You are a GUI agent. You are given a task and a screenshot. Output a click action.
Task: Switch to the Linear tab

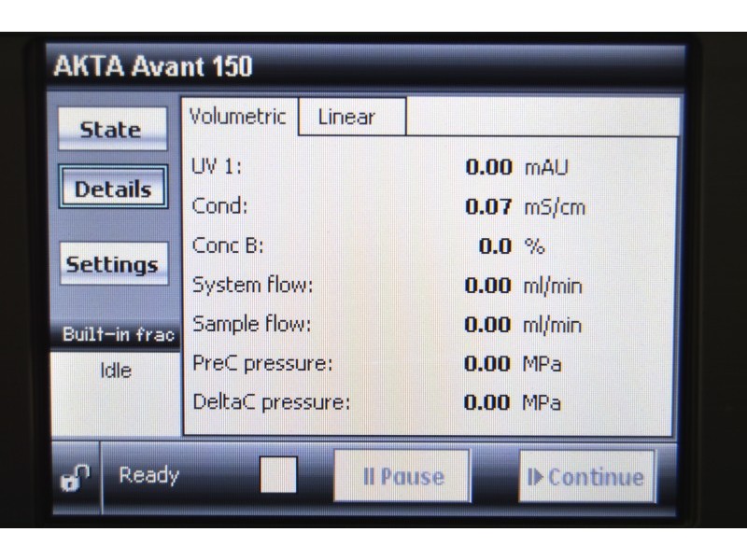tap(352, 118)
